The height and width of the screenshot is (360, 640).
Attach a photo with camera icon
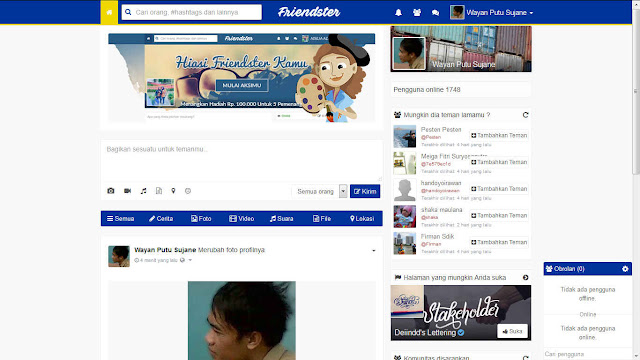coord(111,191)
